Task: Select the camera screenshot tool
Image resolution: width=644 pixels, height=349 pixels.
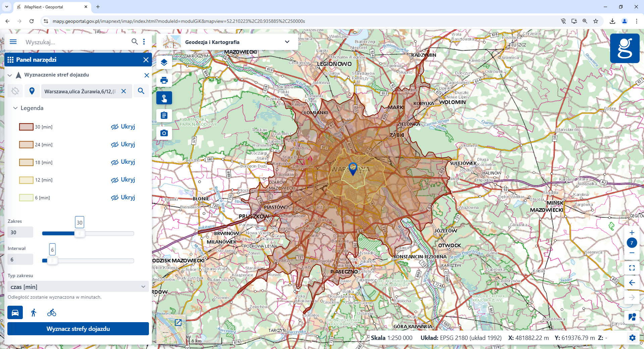Action: coord(164,133)
